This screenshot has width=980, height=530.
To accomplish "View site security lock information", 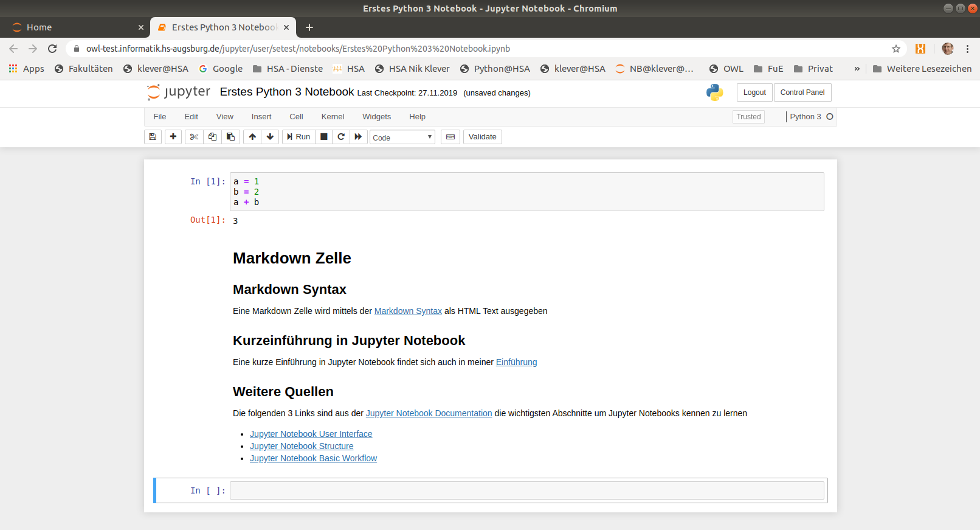I will pos(77,49).
